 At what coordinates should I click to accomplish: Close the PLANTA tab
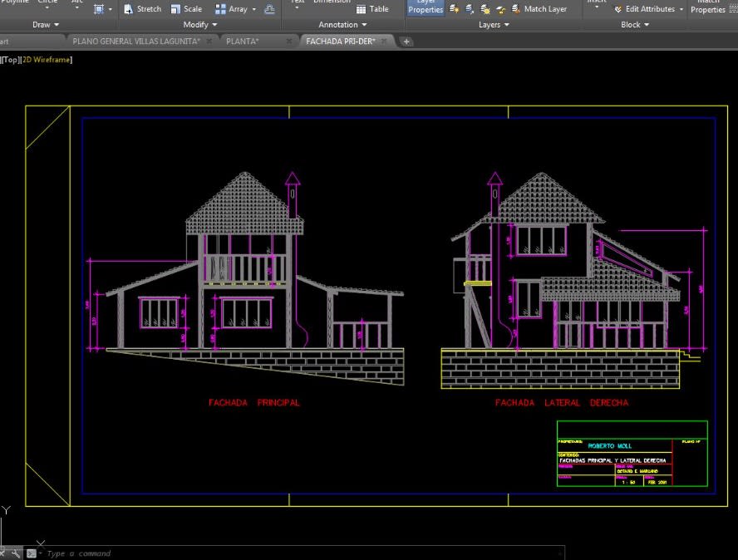coord(289,42)
